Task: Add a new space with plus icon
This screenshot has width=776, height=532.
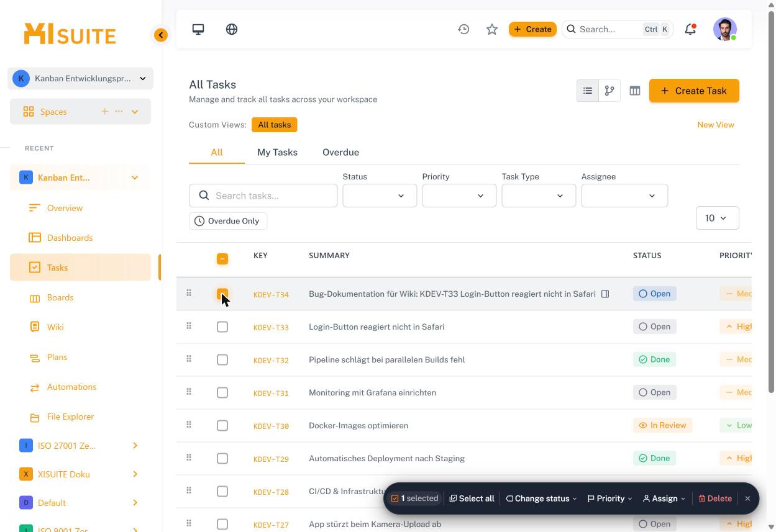Action: (104, 111)
